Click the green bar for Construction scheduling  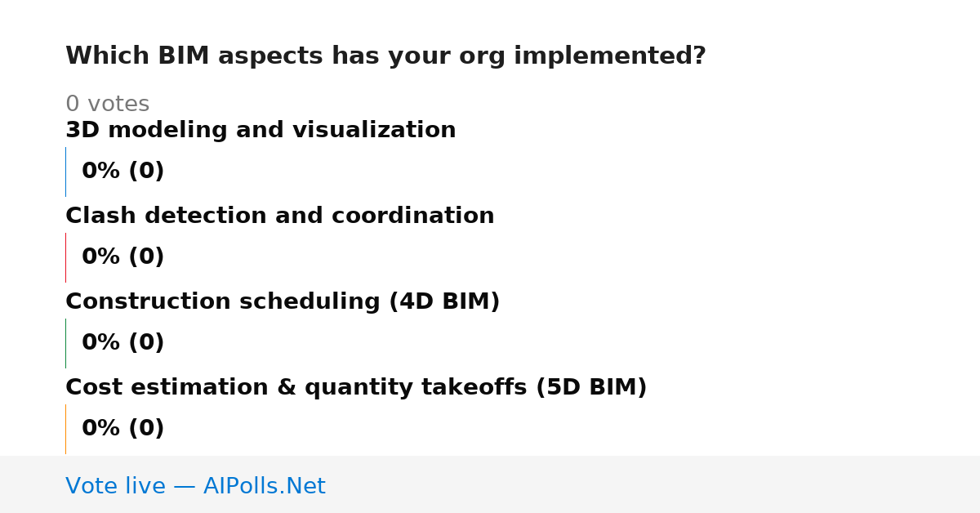point(65,343)
